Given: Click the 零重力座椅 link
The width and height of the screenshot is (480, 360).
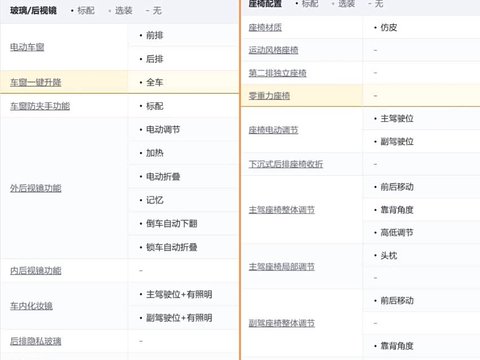Looking at the screenshot, I should click(269, 96).
